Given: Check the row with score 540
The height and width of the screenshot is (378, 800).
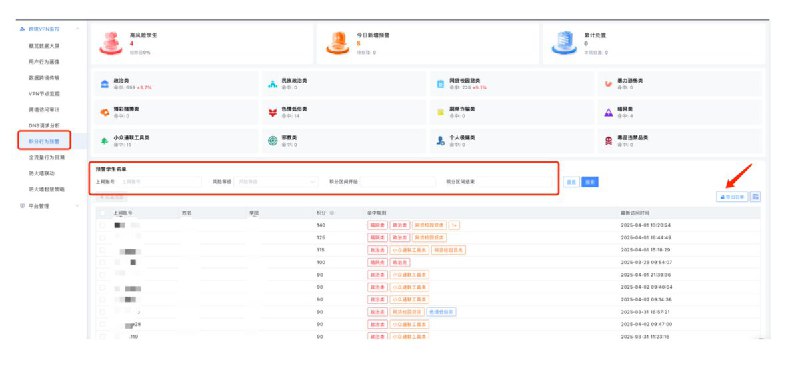Looking at the screenshot, I should tap(103, 225).
